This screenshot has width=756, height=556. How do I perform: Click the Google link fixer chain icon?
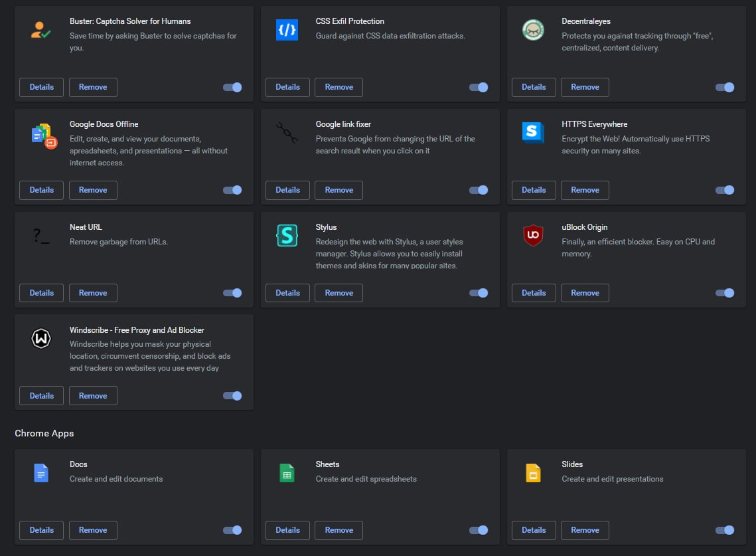point(287,133)
